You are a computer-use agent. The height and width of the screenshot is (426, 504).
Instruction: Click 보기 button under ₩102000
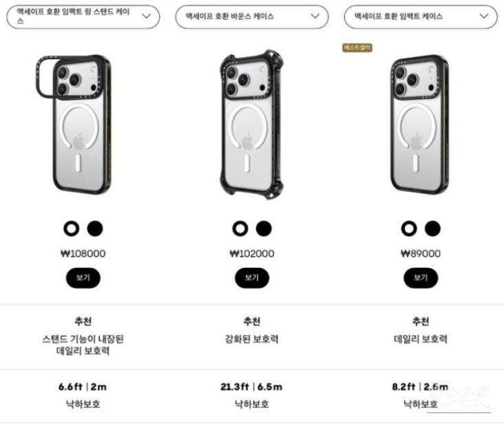pos(252,277)
